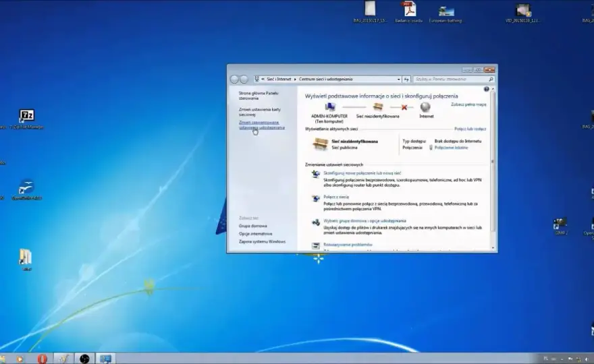Image resolution: width=594 pixels, height=364 pixels.
Task: Close the Network and Sharing Center window
Action: pyautogui.click(x=489, y=69)
